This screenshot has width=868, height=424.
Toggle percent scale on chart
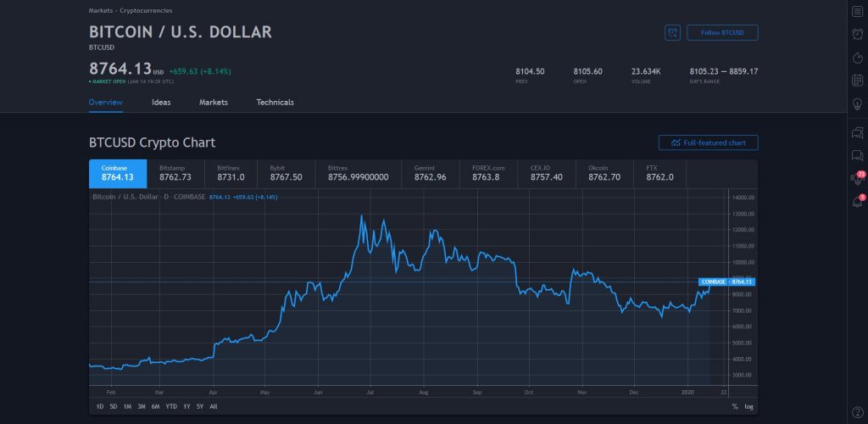pos(735,406)
